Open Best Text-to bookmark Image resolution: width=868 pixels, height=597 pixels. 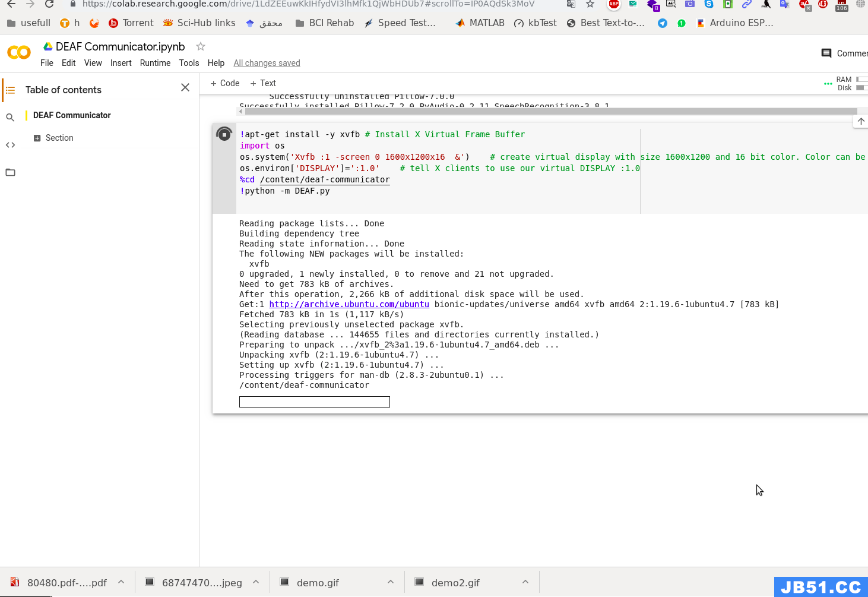click(x=606, y=23)
